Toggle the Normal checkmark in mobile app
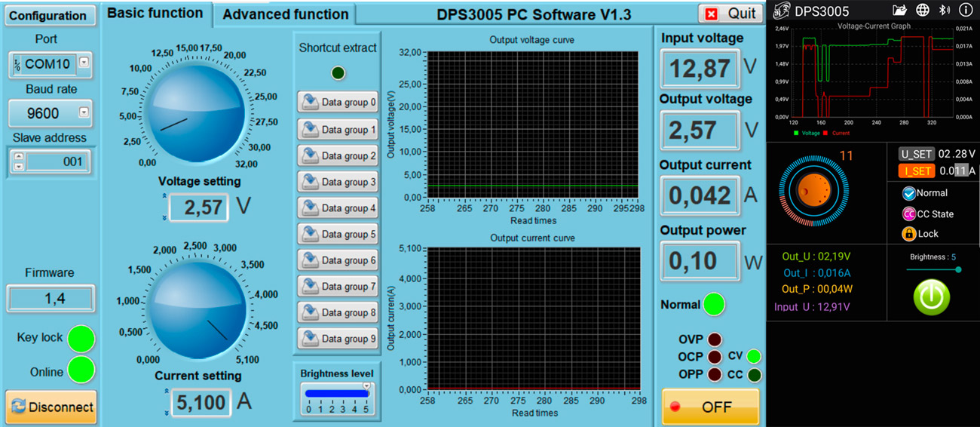This screenshot has width=980, height=427. 909,193
